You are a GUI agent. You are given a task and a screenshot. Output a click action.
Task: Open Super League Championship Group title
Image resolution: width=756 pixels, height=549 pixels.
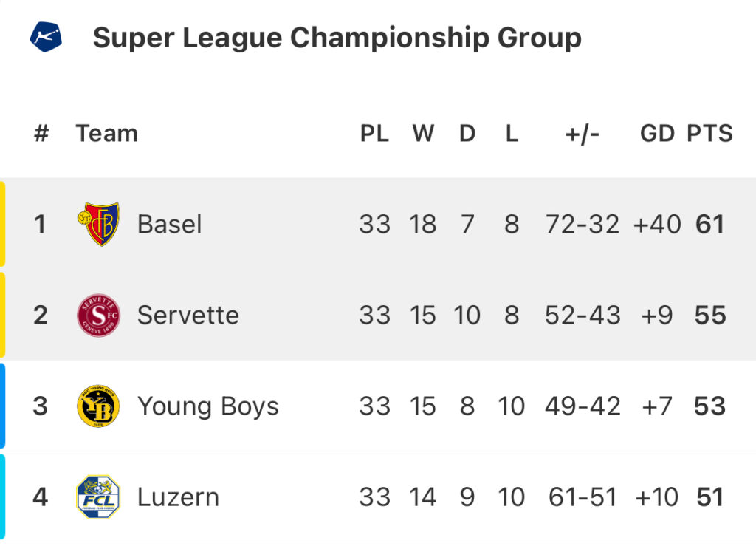click(337, 38)
